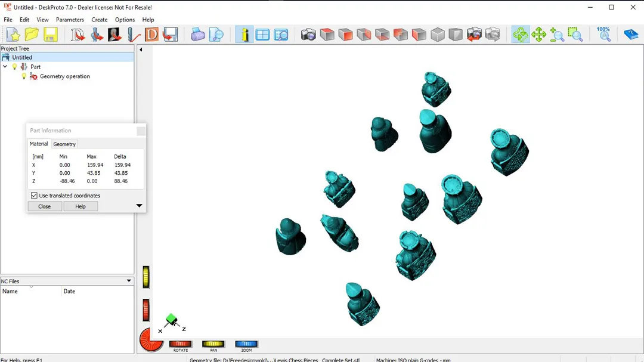The height and width of the screenshot is (362, 644).
Task: Toggle the light bulb next to Part
Action: 14,67
